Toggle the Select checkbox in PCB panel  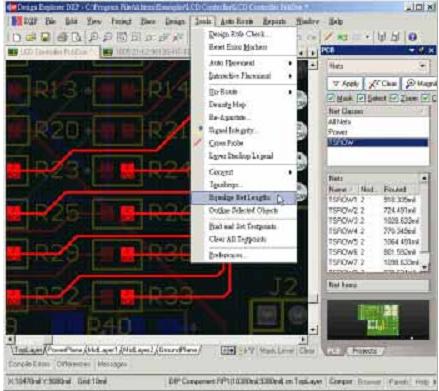(x=361, y=98)
